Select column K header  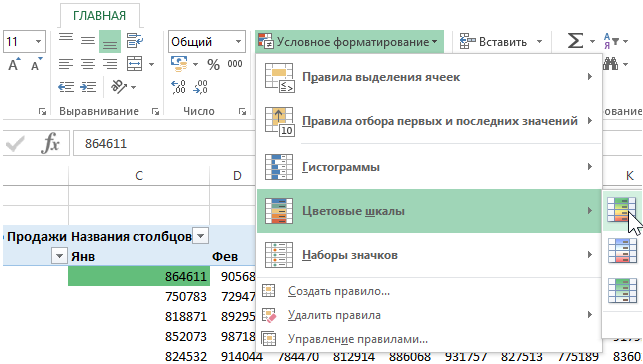[629, 176]
